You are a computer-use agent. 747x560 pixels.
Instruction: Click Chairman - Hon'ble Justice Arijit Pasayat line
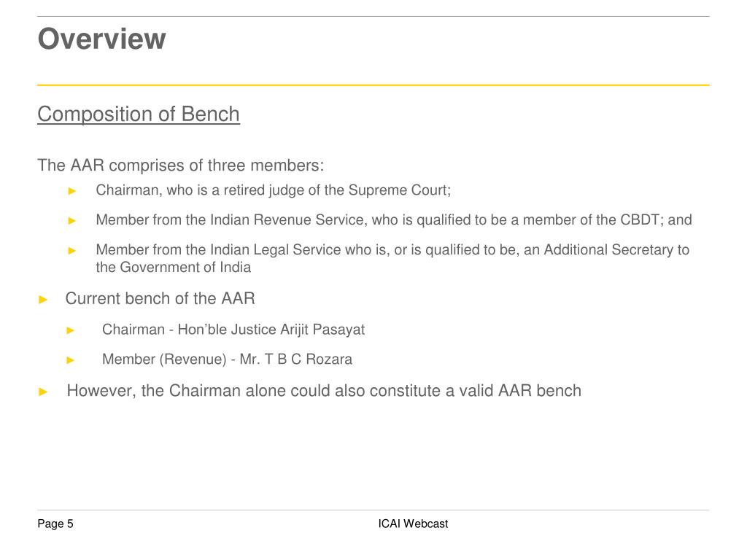233,330
